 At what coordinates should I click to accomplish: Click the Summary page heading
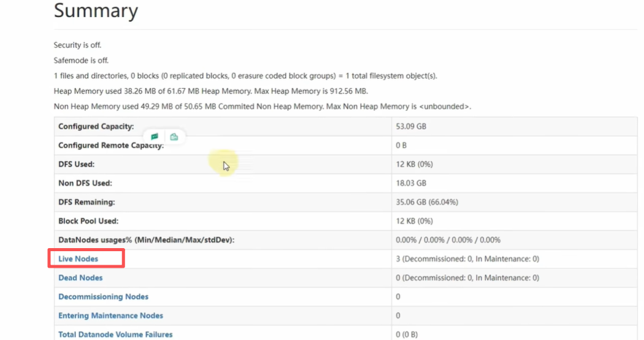96,10
